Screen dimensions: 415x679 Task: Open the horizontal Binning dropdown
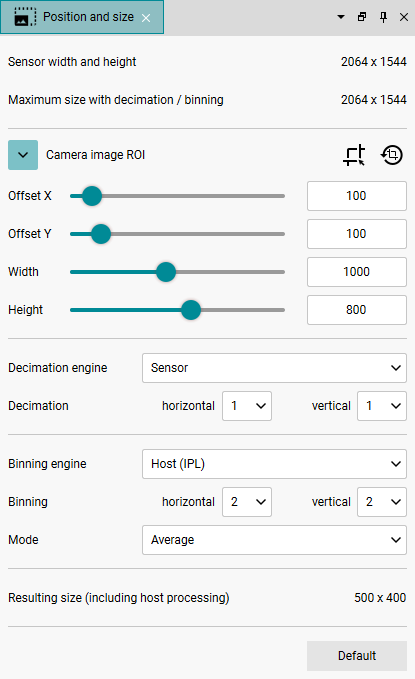(x=247, y=502)
